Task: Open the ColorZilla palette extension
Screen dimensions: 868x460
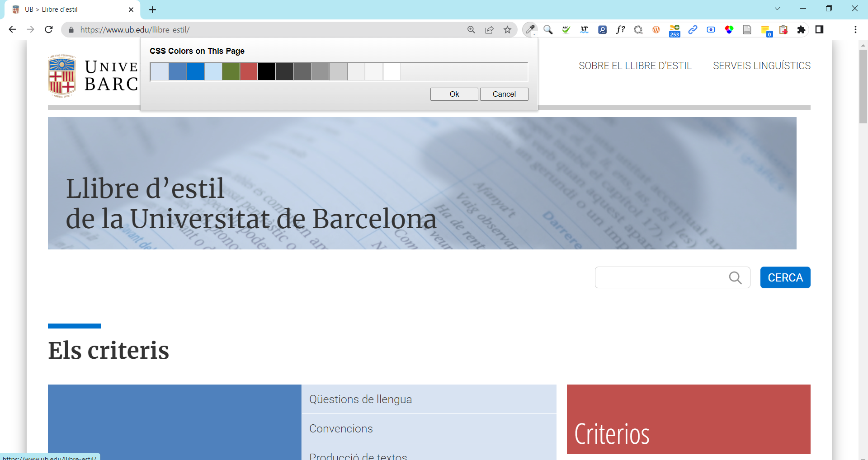Action: pos(729,30)
